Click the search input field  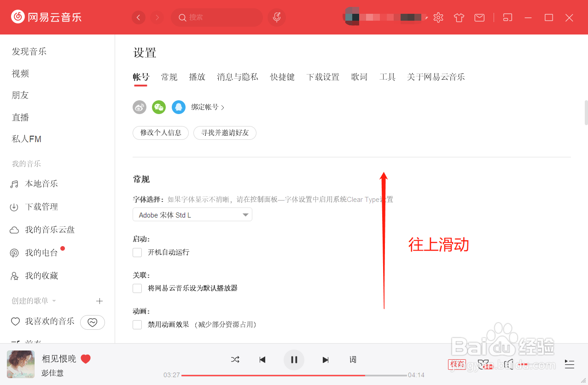217,17
